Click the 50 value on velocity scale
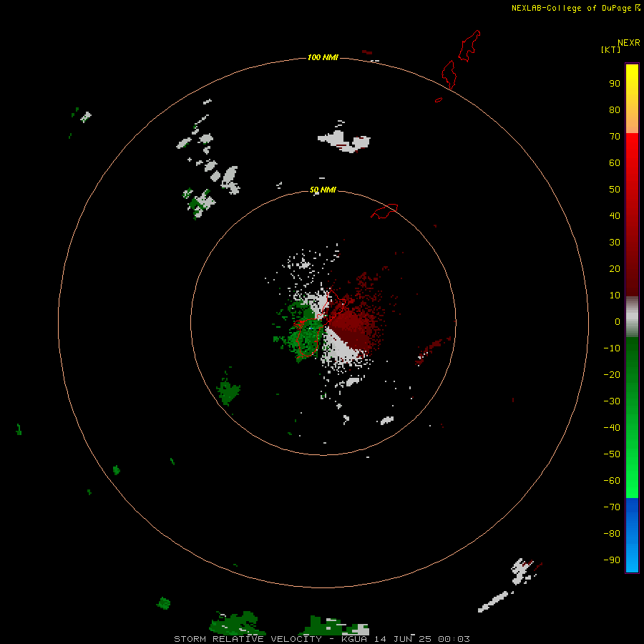The image size is (644, 644). (x=615, y=190)
